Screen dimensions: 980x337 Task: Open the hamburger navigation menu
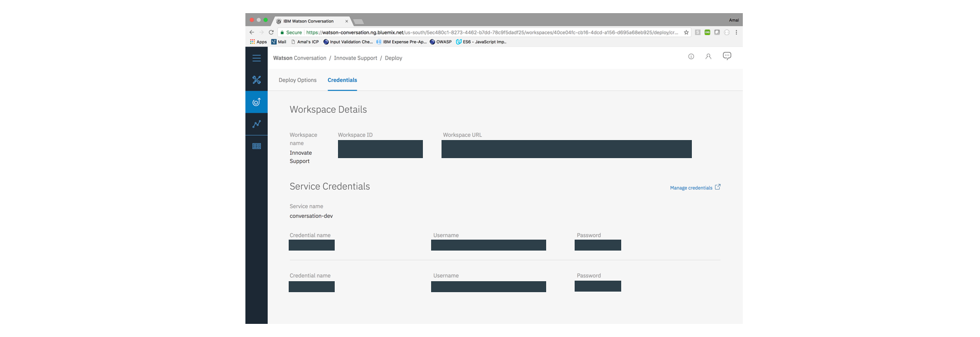(256, 58)
